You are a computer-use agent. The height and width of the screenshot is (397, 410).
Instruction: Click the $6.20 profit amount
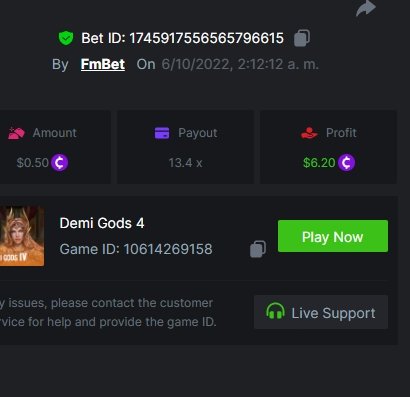pyautogui.click(x=319, y=163)
